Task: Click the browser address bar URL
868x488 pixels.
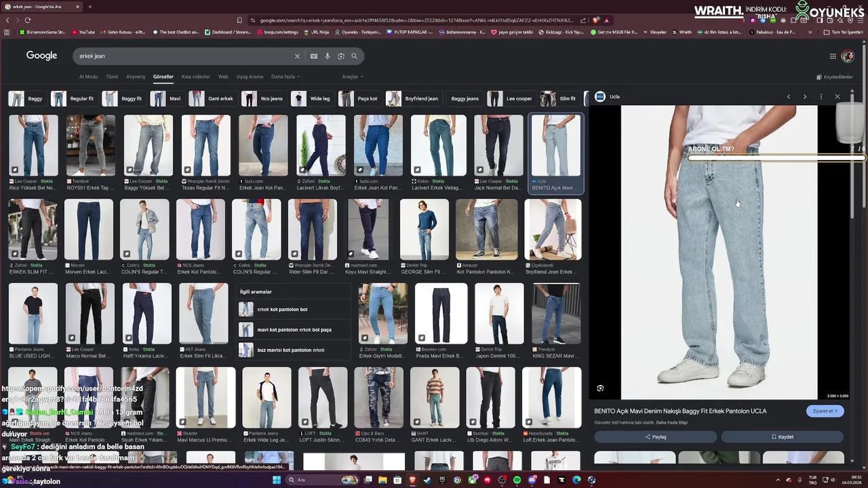Action: pyautogui.click(x=417, y=20)
